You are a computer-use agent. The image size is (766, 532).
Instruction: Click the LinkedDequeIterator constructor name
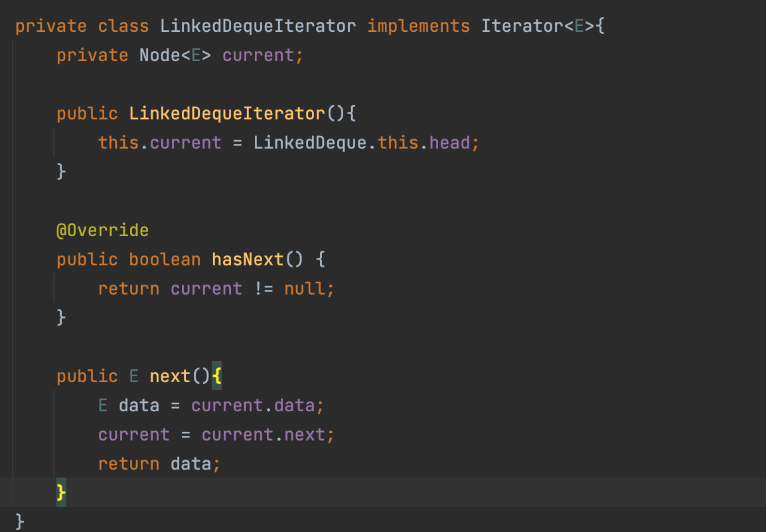[x=227, y=113]
